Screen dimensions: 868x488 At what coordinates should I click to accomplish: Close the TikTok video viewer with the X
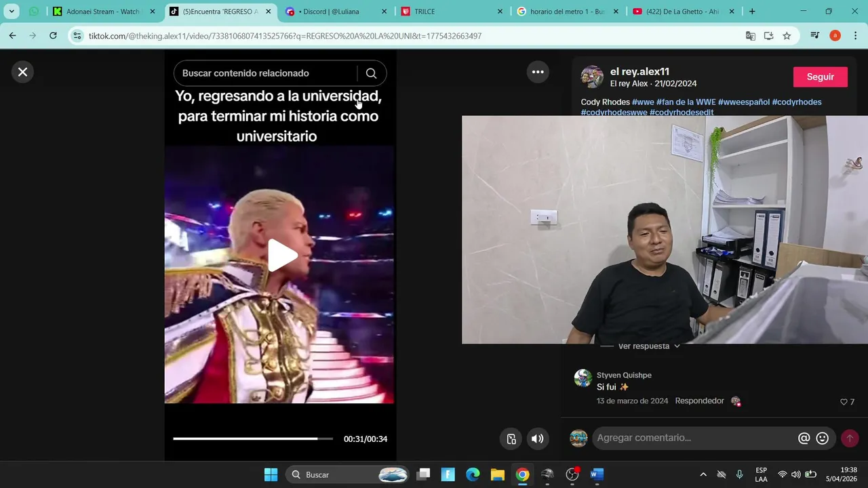pos(22,72)
